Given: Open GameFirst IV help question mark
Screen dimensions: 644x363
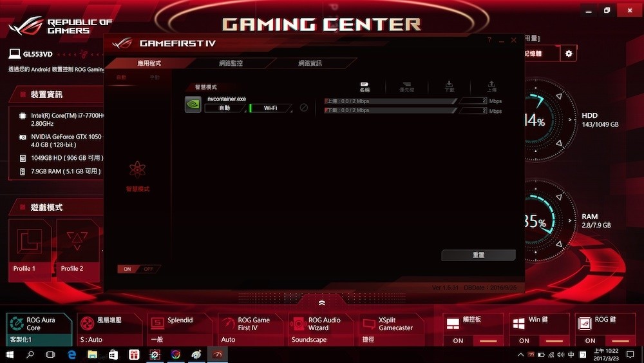Looking at the screenshot, I should [489, 40].
